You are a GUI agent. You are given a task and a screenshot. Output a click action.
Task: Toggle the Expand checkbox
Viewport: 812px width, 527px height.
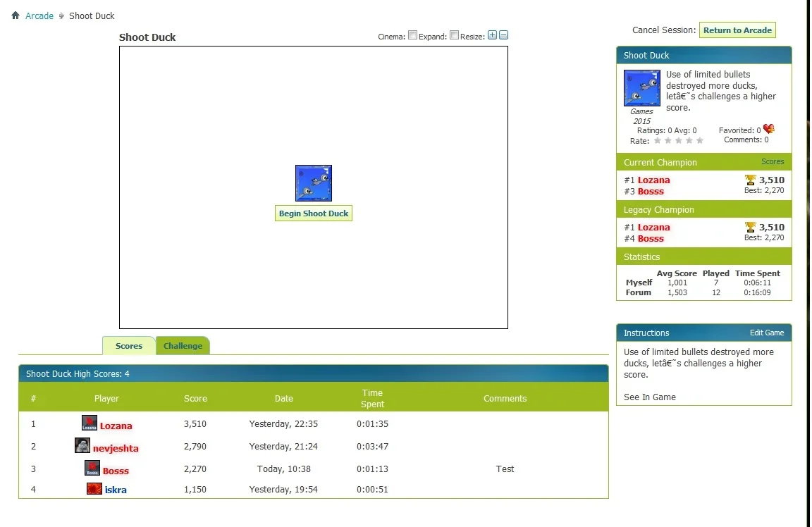[454, 35]
